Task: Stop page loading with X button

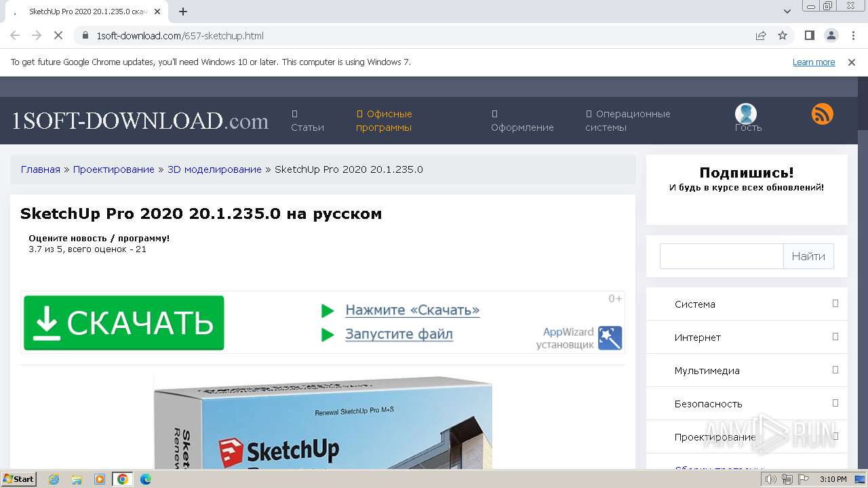Action: pyautogui.click(x=58, y=36)
